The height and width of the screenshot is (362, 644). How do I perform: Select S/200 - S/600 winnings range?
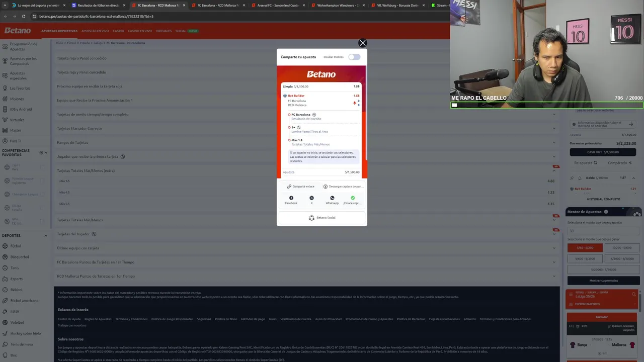coord(622,248)
